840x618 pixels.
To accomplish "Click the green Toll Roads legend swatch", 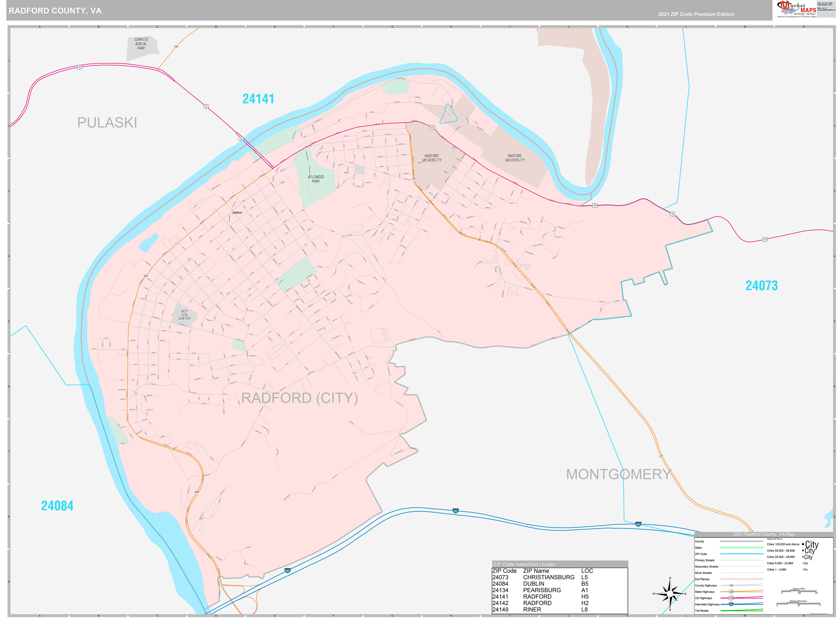I will (x=741, y=610).
